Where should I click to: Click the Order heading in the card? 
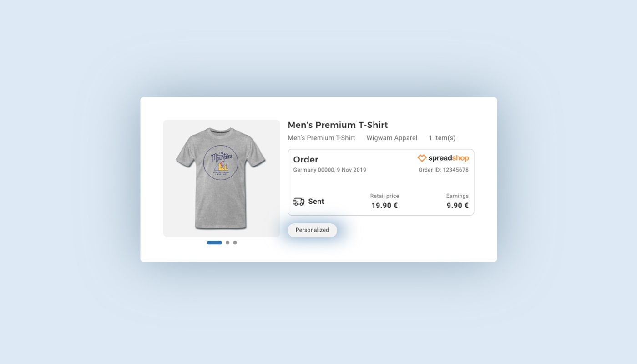pos(306,159)
